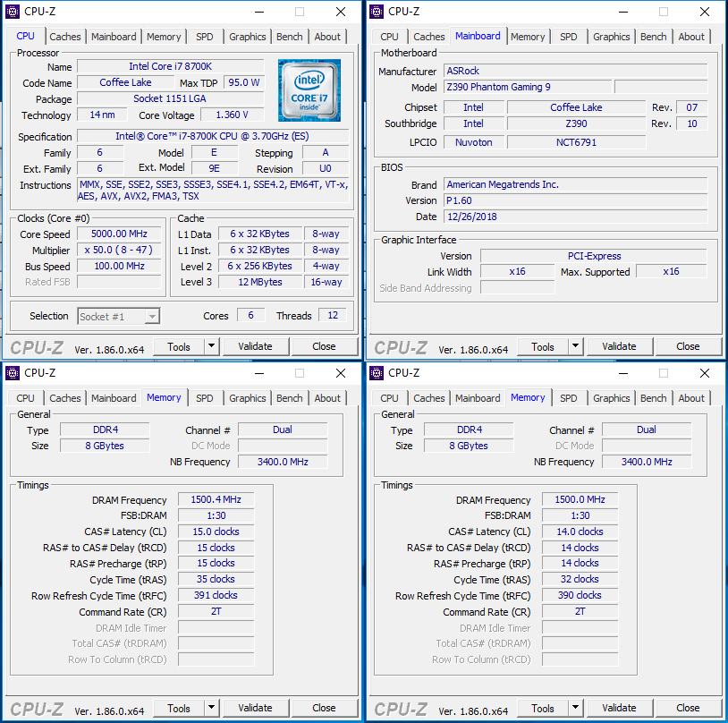Viewport: 728px width, 723px height.
Task: Switch to CPU tab in top-right Mainboard window
Action: pos(389,37)
